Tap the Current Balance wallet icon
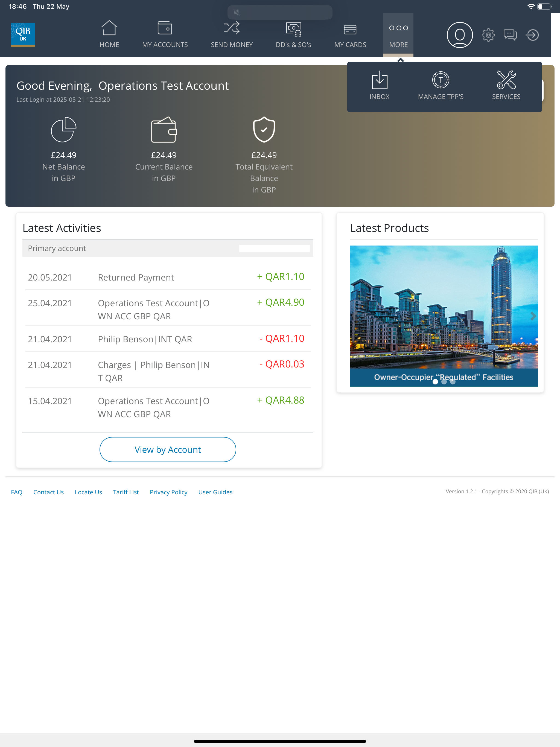560x747 pixels. [164, 130]
